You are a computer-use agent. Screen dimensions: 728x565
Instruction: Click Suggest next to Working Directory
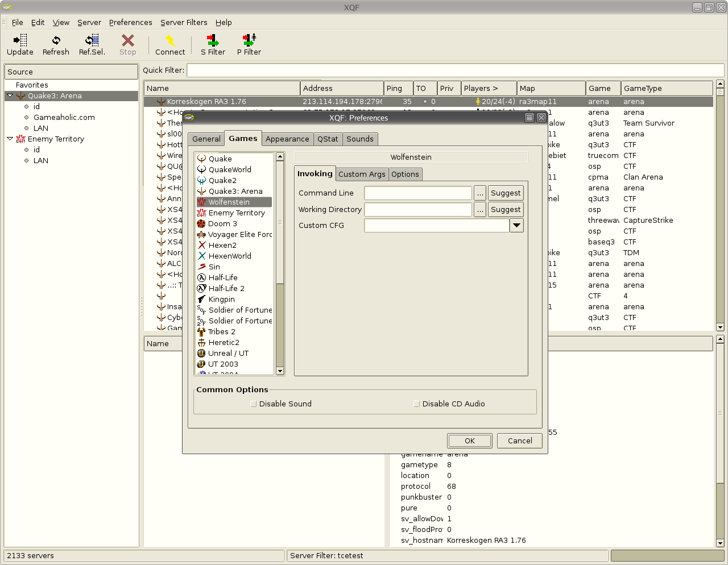[x=506, y=210]
